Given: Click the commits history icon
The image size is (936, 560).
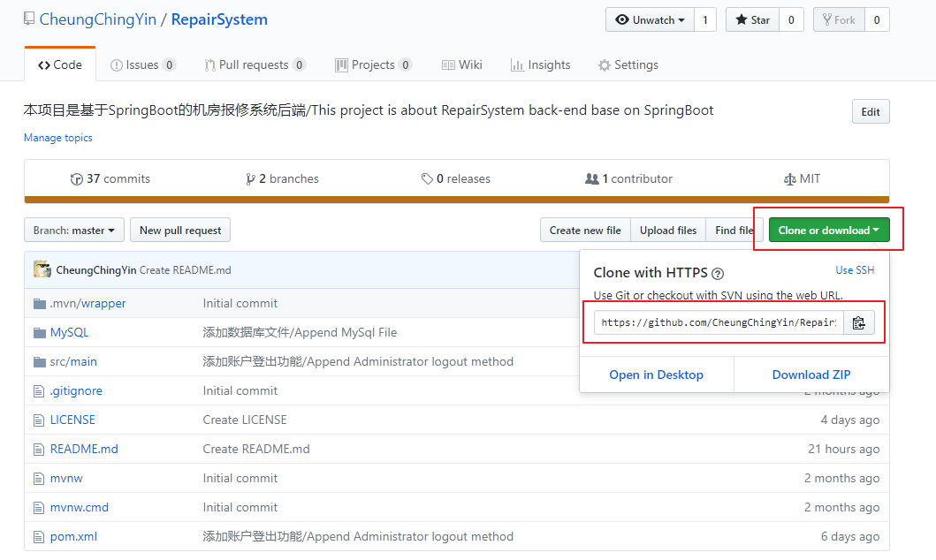Looking at the screenshot, I should click(x=76, y=179).
